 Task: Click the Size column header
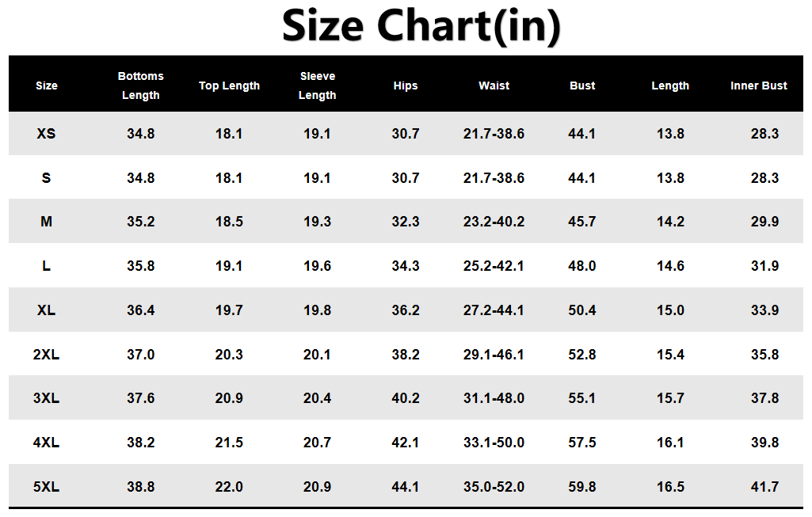[x=47, y=86]
